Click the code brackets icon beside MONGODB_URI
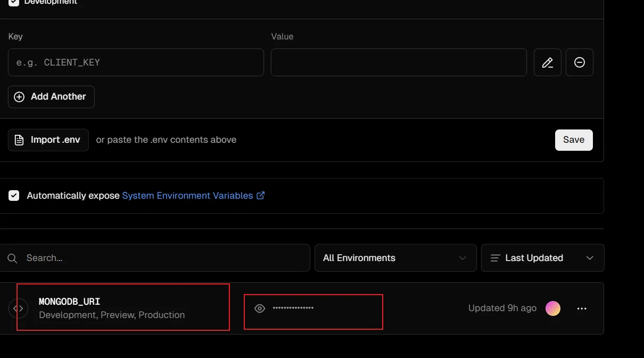Screen dimensions: 644x358 tap(18, 308)
